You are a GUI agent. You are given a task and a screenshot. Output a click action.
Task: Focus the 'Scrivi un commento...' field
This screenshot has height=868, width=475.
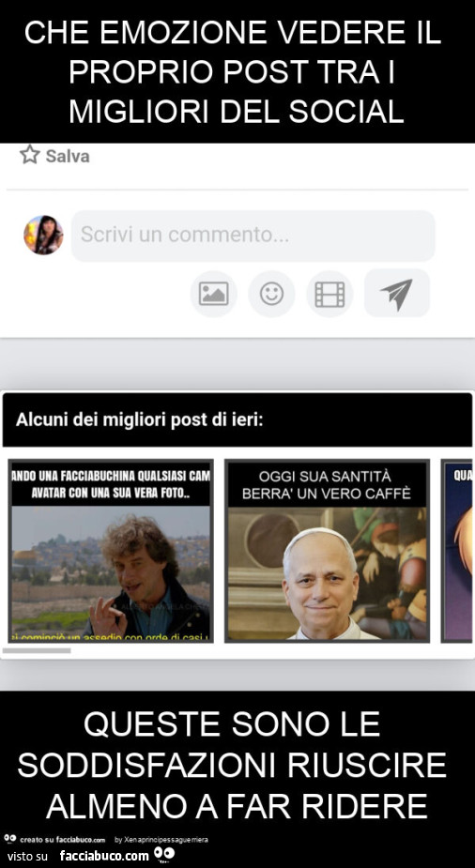click(253, 236)
